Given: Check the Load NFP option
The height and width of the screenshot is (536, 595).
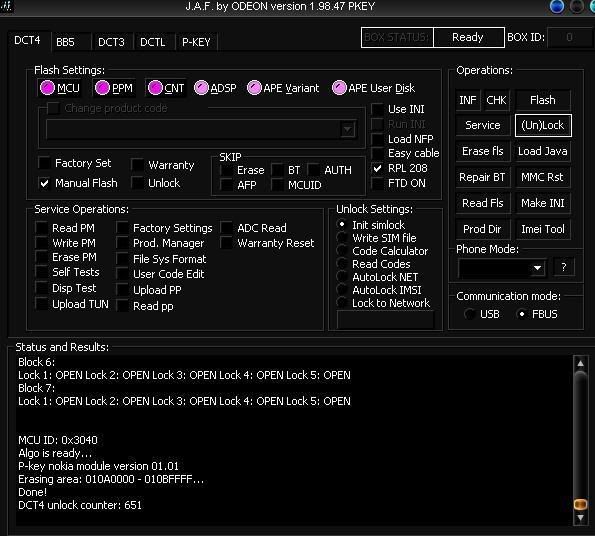Looking at the screenshot, I should [377, 139].
